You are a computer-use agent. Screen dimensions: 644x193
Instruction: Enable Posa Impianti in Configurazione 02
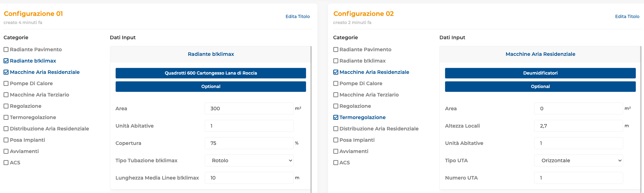336,140
